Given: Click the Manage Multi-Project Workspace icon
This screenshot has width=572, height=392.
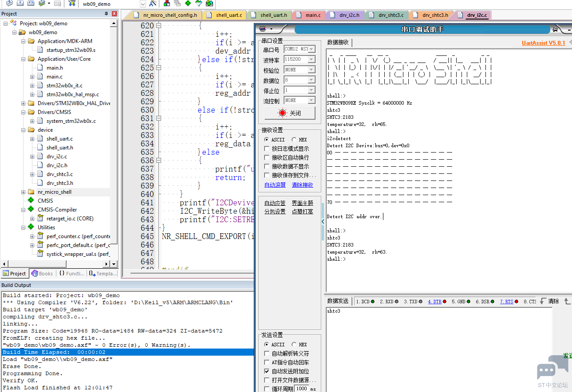Looking at the screenshot, I should (178, 3).
